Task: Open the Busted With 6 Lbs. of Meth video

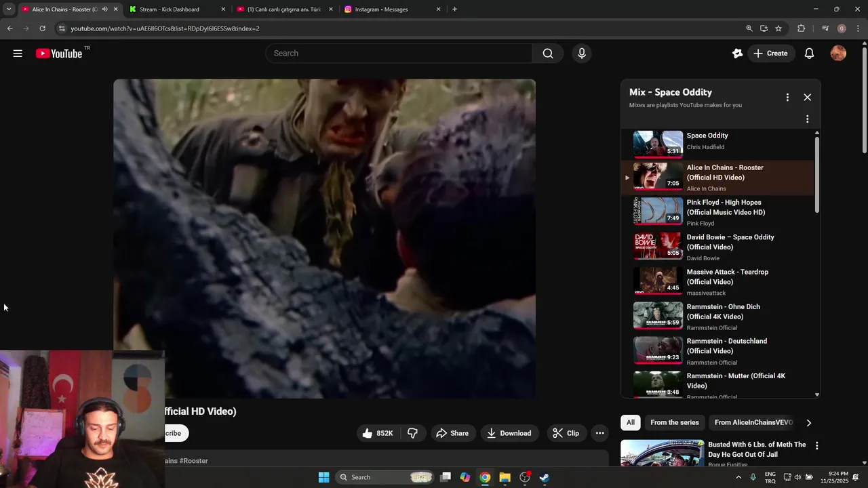Action: coord(757,449)
